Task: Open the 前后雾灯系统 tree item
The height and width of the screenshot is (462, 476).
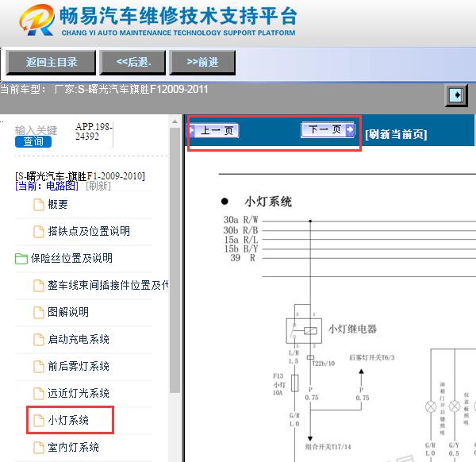Action: (x=79, y=366)
